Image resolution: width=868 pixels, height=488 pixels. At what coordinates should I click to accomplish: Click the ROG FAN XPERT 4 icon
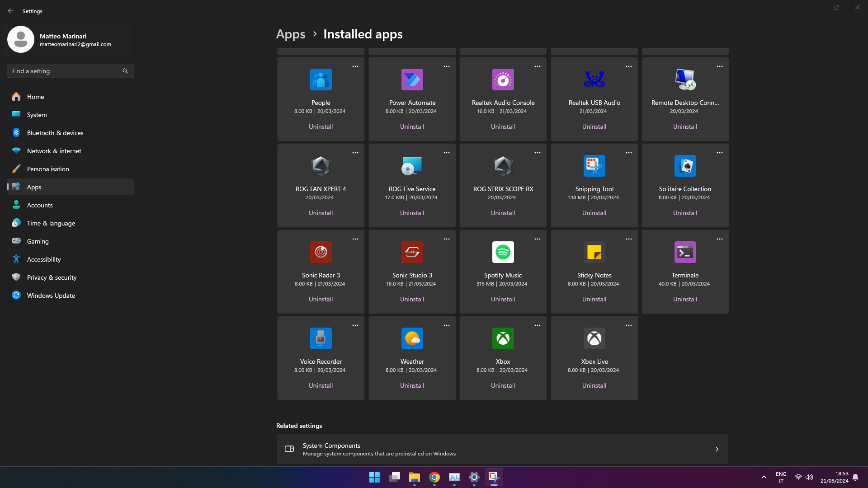click(321, 166)
